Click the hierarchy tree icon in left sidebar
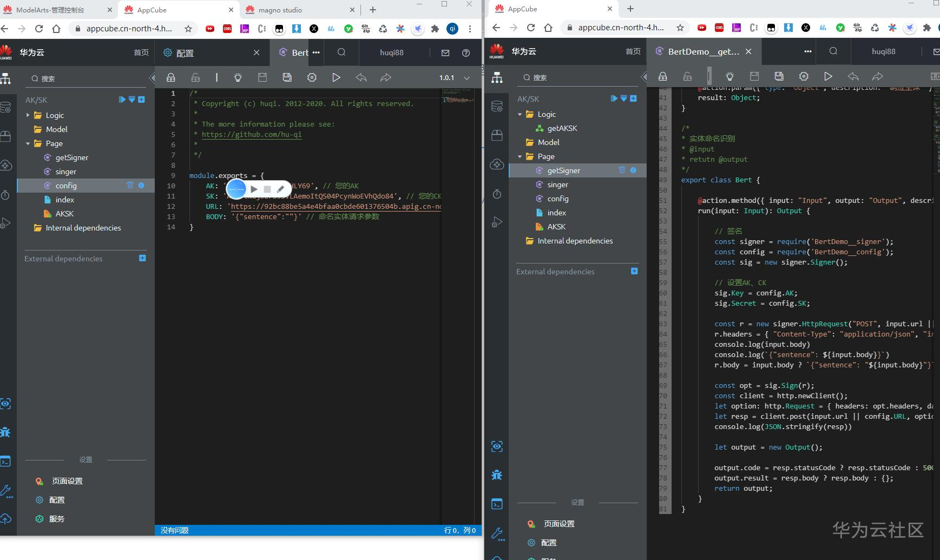This screenshot has width=940, height=560. 5,78
